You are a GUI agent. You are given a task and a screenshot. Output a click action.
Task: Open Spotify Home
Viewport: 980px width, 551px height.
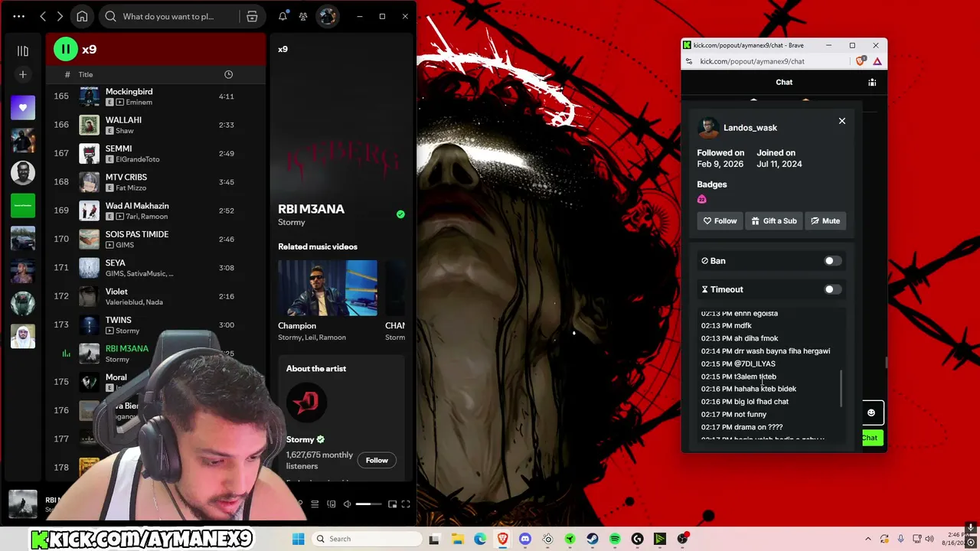point(82,16)
